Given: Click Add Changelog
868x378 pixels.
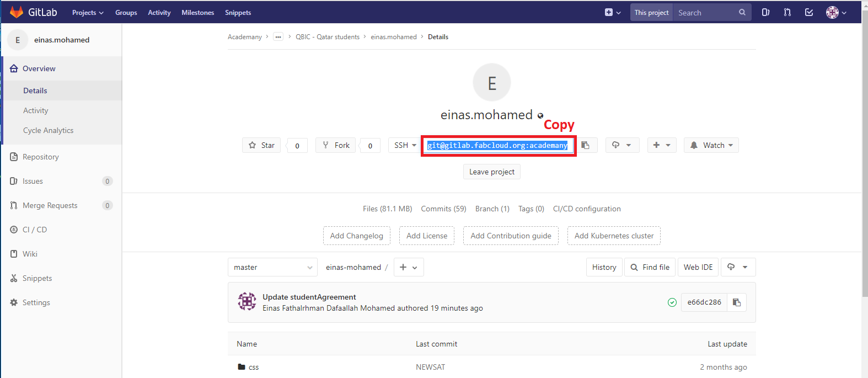Looking at the screenshot, I should pyautogui.click(x=357, y=236).
